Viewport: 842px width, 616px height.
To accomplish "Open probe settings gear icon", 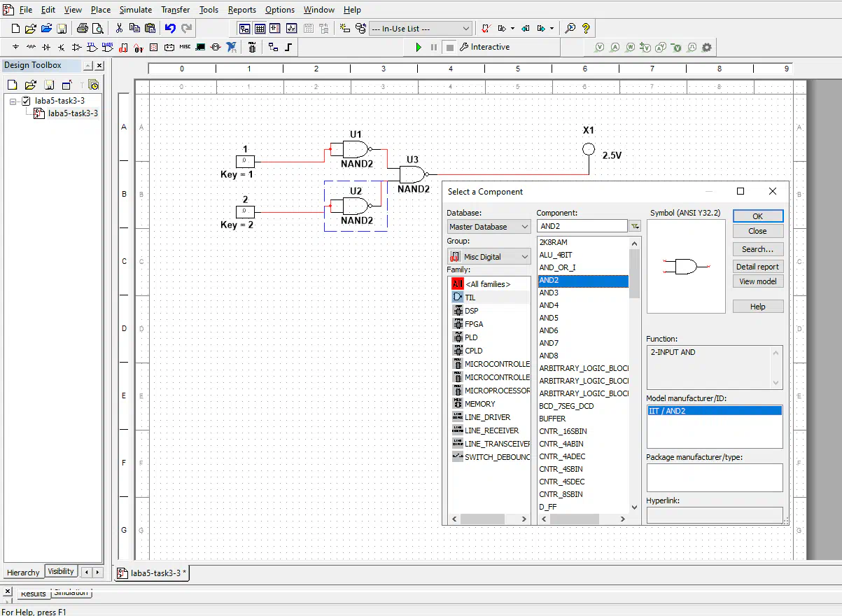I will point(707,48).
